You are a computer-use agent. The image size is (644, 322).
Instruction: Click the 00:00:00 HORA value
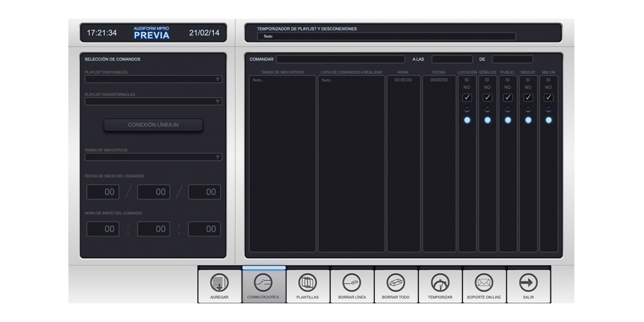pos(403,80)
